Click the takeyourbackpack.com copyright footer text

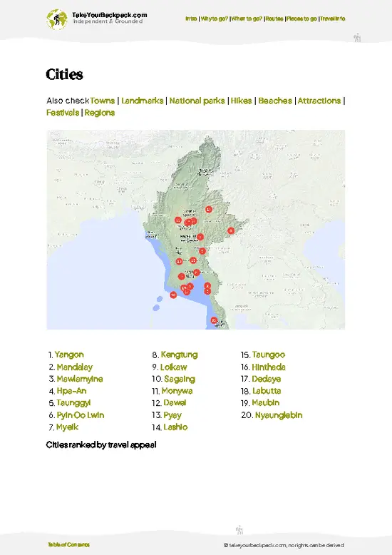(284, 545)
